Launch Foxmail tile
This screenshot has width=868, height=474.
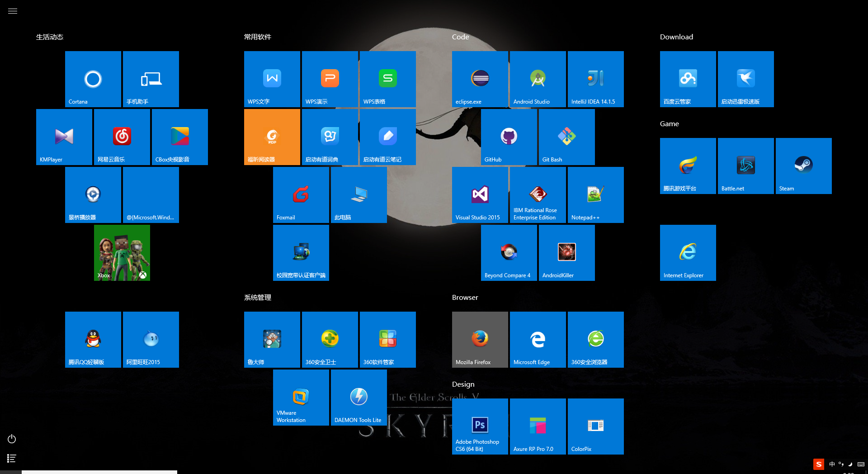pos(301,195)
